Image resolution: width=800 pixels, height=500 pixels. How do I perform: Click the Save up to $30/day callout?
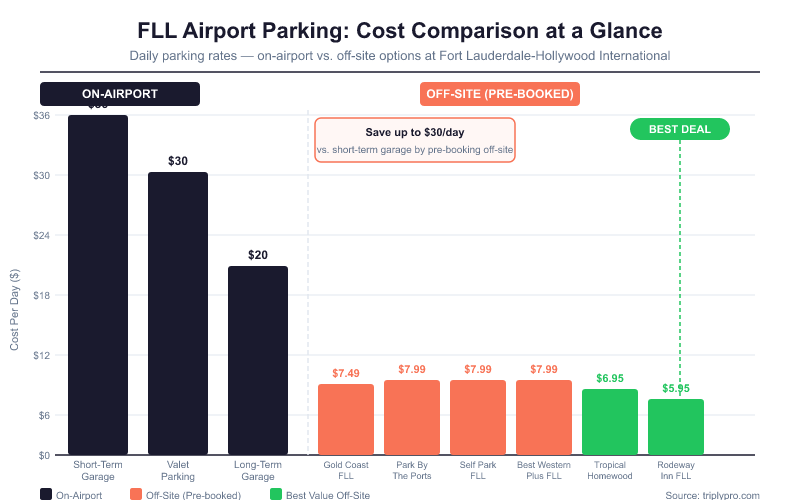pyautogui.click(x=415, y=140)
